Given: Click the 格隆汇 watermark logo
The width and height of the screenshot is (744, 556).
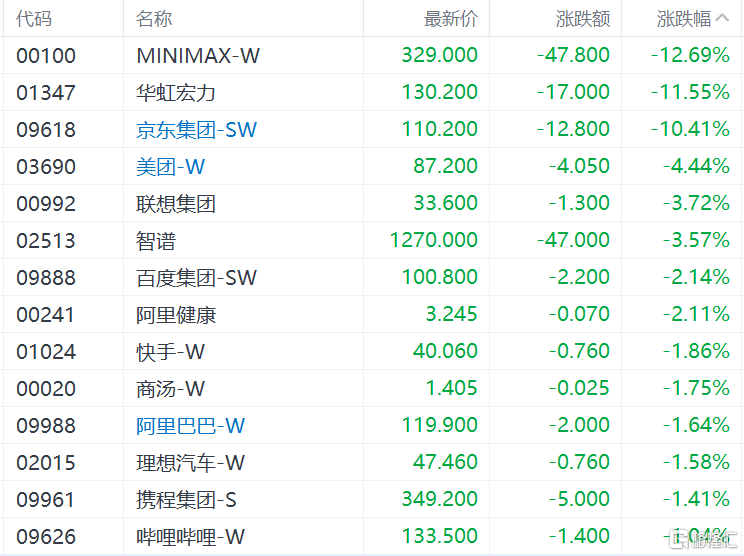Looking at the screenshot, I should 704,539.
